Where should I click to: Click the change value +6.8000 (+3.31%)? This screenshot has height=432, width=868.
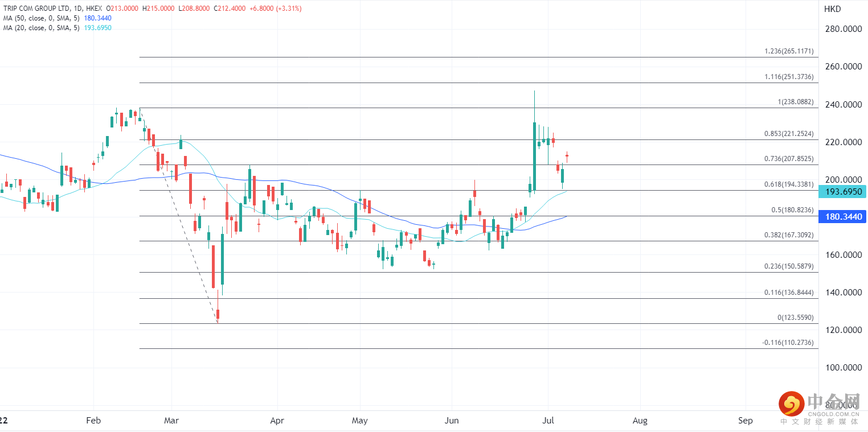276,9
